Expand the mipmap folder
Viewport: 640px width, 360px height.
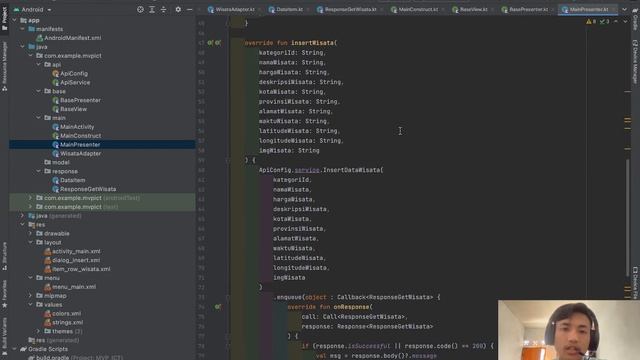31,296
